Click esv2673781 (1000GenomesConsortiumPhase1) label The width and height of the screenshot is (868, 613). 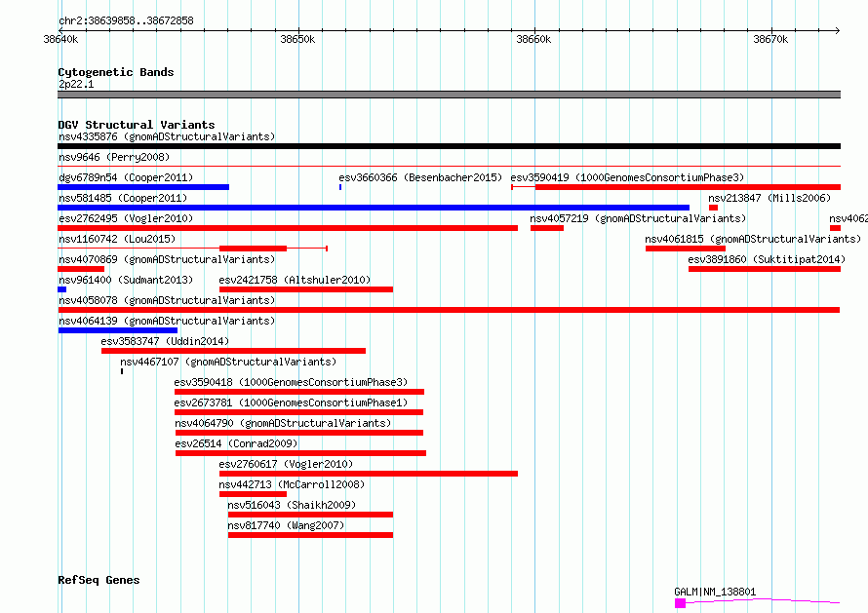291,402
